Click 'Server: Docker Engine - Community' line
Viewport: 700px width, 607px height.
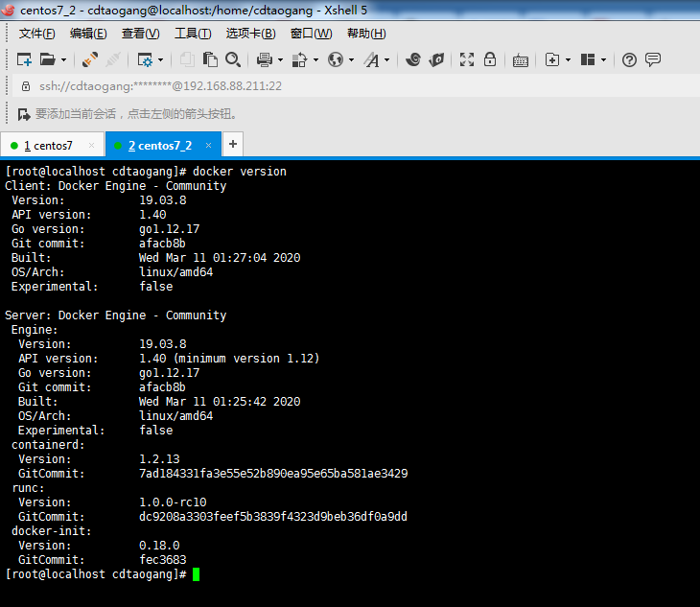point(116,315)
